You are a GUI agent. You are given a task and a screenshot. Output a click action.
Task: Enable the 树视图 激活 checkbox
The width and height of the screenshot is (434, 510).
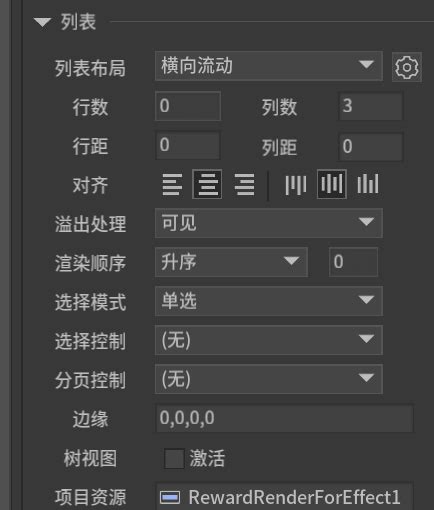pos(174,458)
